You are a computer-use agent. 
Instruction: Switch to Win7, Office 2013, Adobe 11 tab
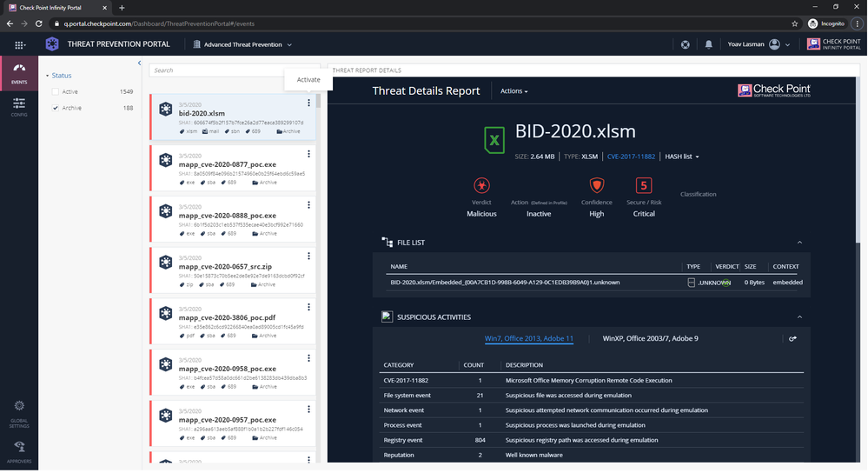point(528,338)
